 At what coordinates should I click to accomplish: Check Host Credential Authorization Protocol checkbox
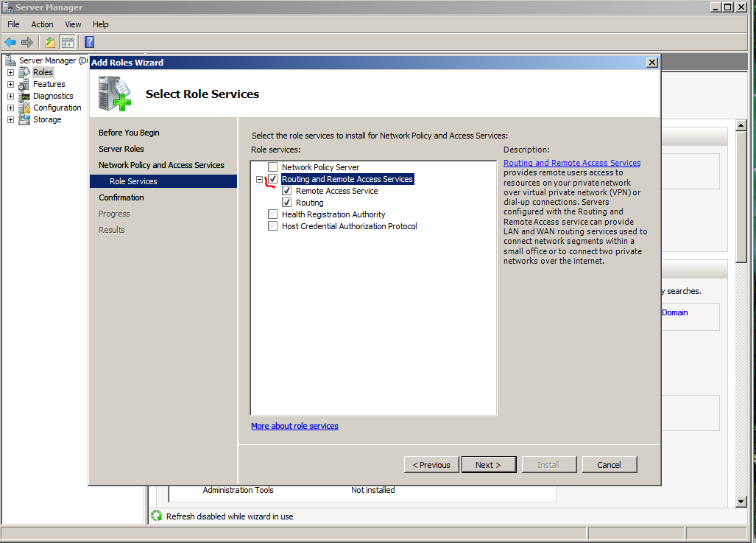(273, 226)
